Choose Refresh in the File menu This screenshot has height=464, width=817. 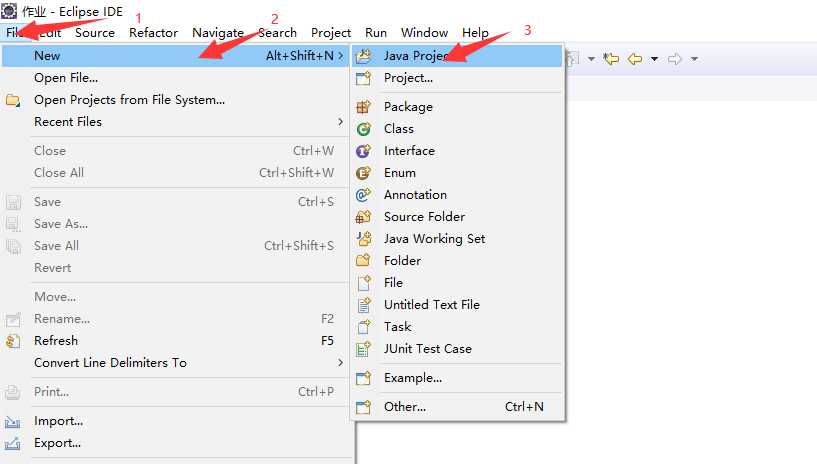(176, 341)
